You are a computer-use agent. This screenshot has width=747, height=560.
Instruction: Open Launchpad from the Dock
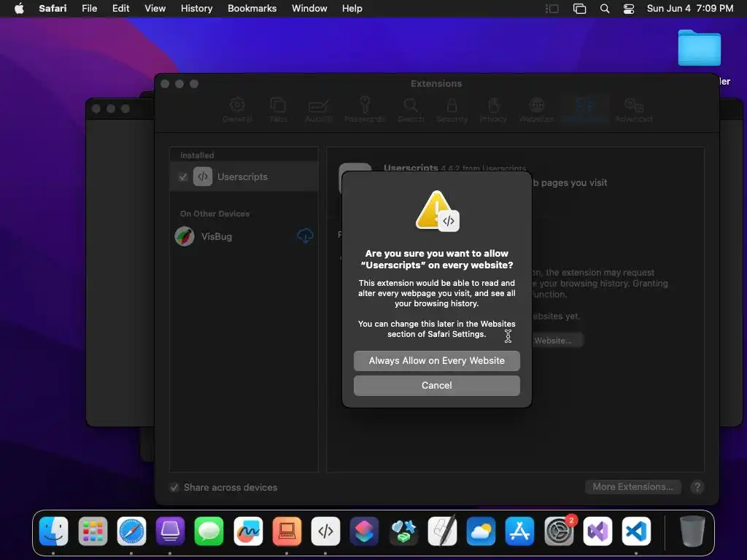(93, 531)
